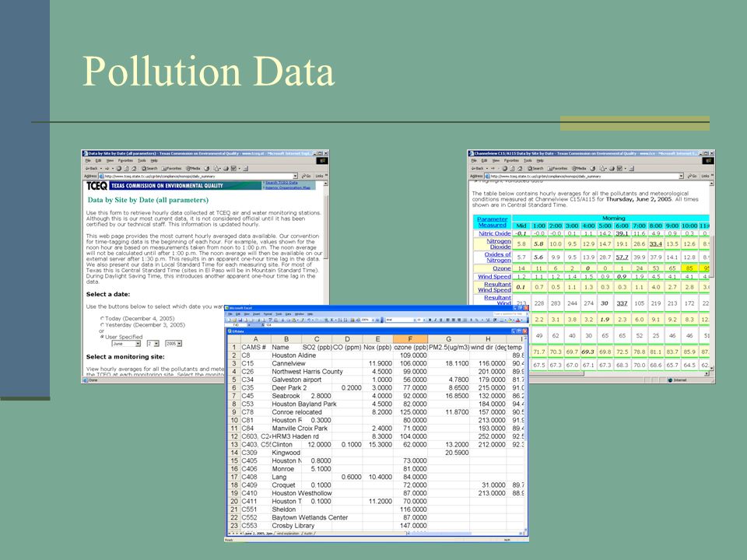Image resolution: width=747 pixels, height=560 pixels.
Task: Click the Save icon in Excel's toolbar
Action: pyautogui.click(x=240, y=320)
